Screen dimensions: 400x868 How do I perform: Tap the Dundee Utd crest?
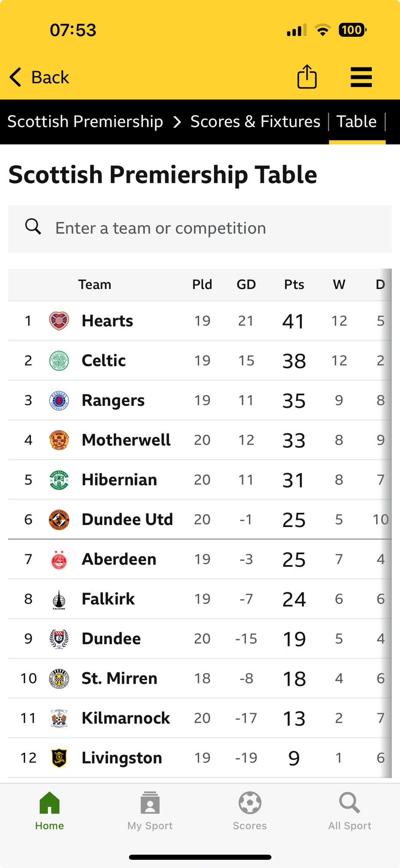[59, 519]
